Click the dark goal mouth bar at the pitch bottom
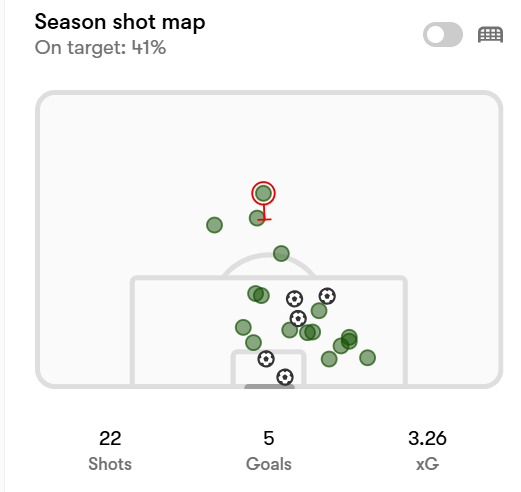521x492 pixels. (269, 387)
